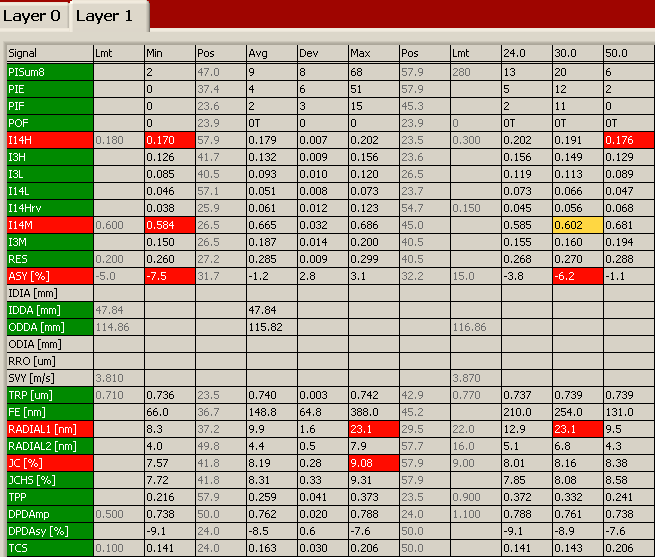The width and height of the screenshot is (655, 557).
Task: Select the red ASY [%] signal label
Action: pyautogui.click(x=50, y=276)
